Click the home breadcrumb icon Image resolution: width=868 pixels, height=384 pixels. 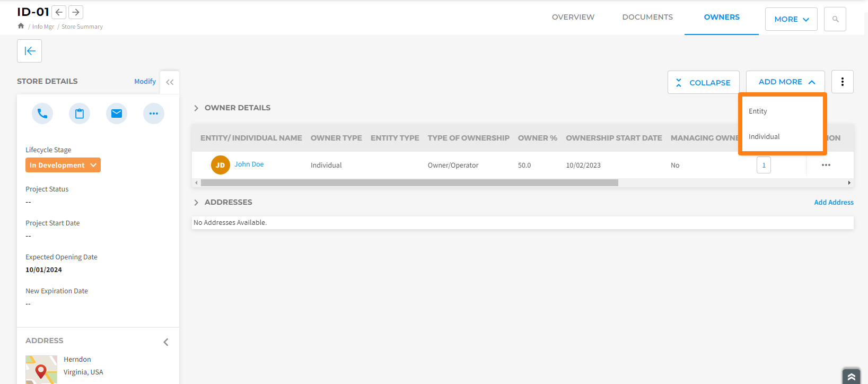pyautogui.click(x=21, y=26)
